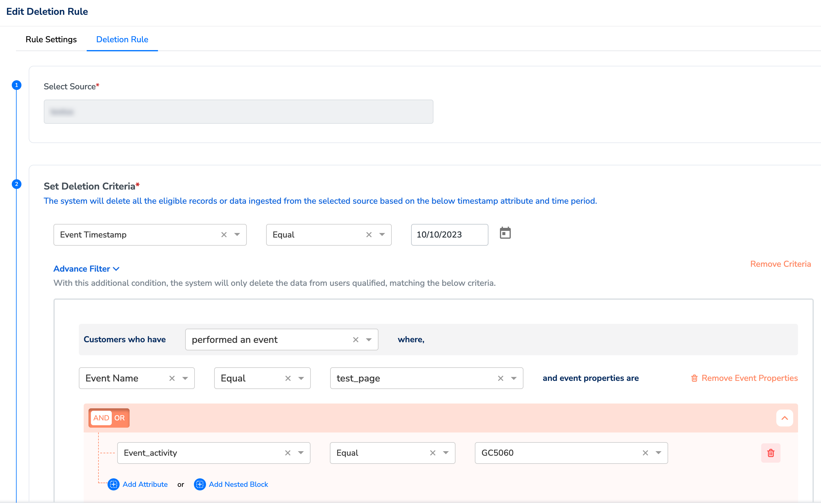The width and height of the screenshot is (821, 504).
Task: Click the 10/10/2023 date field
Action: click(x=449, y=235)
